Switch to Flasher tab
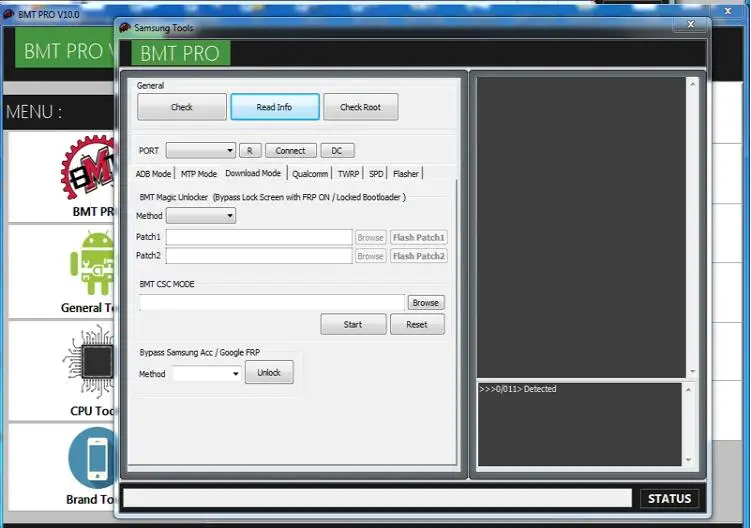The width and height of the screenshot is (751, 528). pyautogui.click(x=406, y=173)
